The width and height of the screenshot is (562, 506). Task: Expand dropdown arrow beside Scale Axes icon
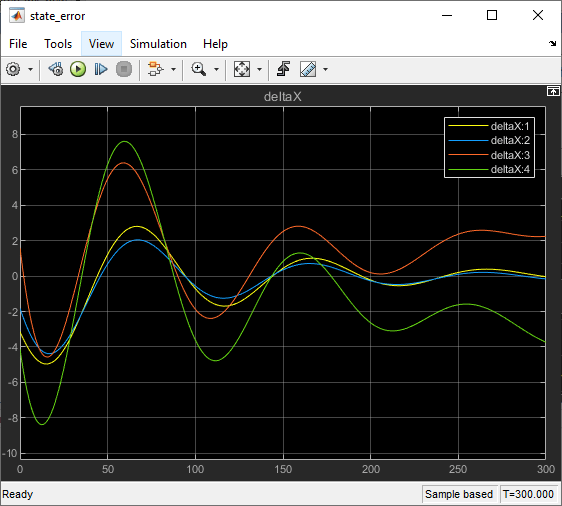259,70
